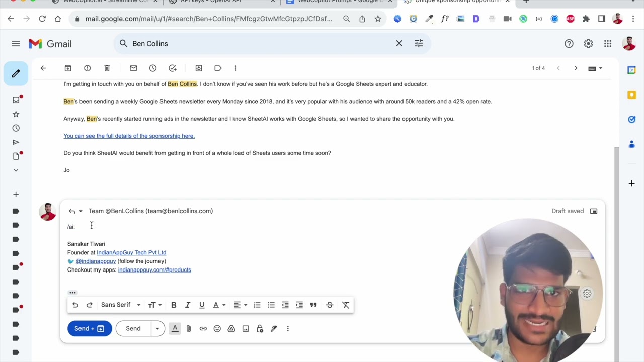Move the email to a folder
The height and width of the screenshot is (362, 644).
(x=199, y=68)
